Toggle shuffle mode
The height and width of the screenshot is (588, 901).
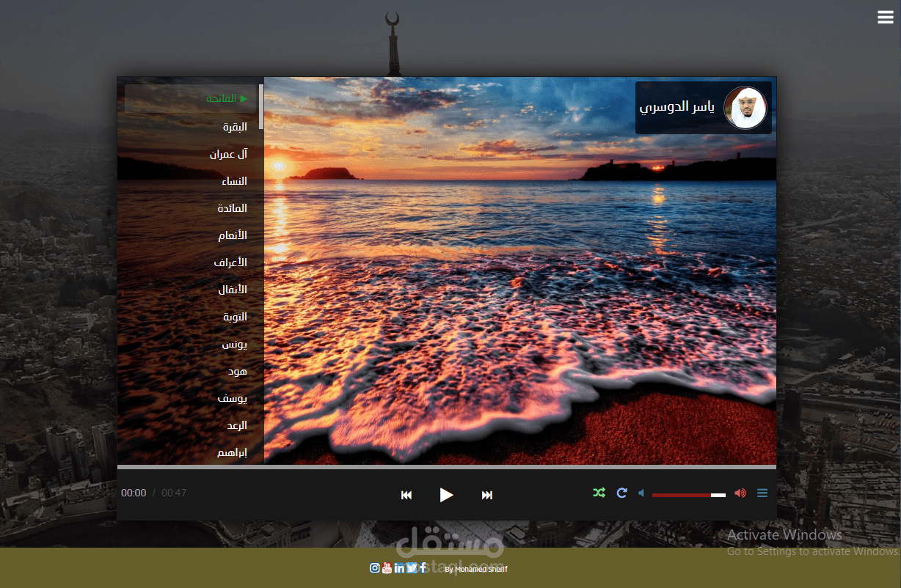[599, 493]
